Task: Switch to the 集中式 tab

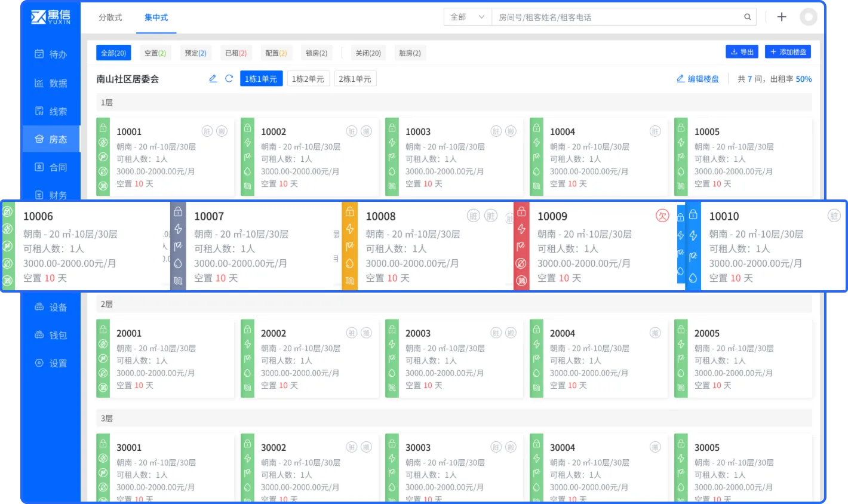Action: (156, 17)
